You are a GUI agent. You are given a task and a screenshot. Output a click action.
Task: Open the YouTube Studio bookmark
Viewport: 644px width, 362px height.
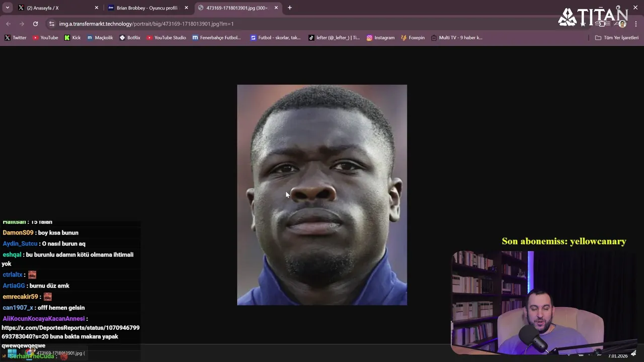167,38
